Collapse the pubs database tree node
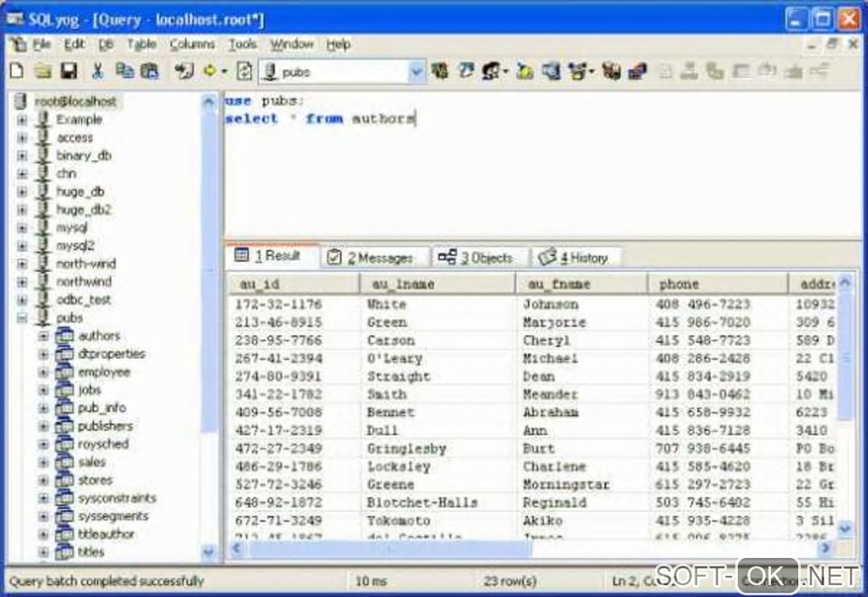This screenshot has width=868, height=597. coord(21,318)
